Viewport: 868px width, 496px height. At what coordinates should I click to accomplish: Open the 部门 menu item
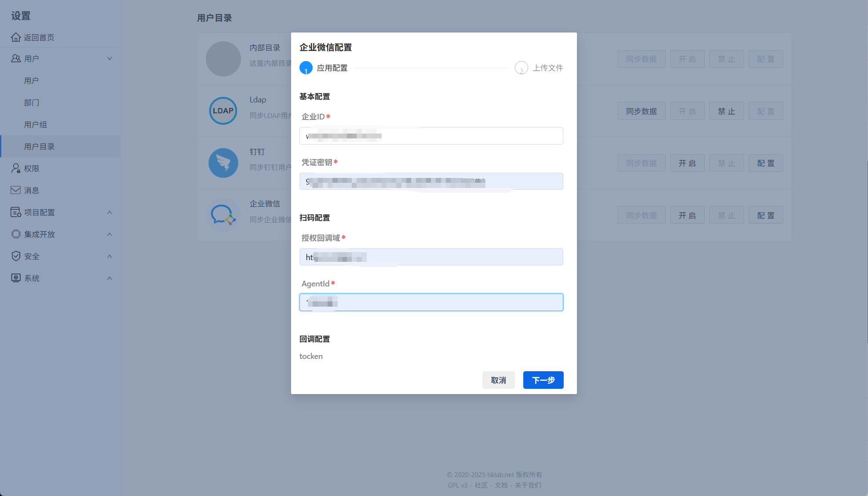[32, 102]
